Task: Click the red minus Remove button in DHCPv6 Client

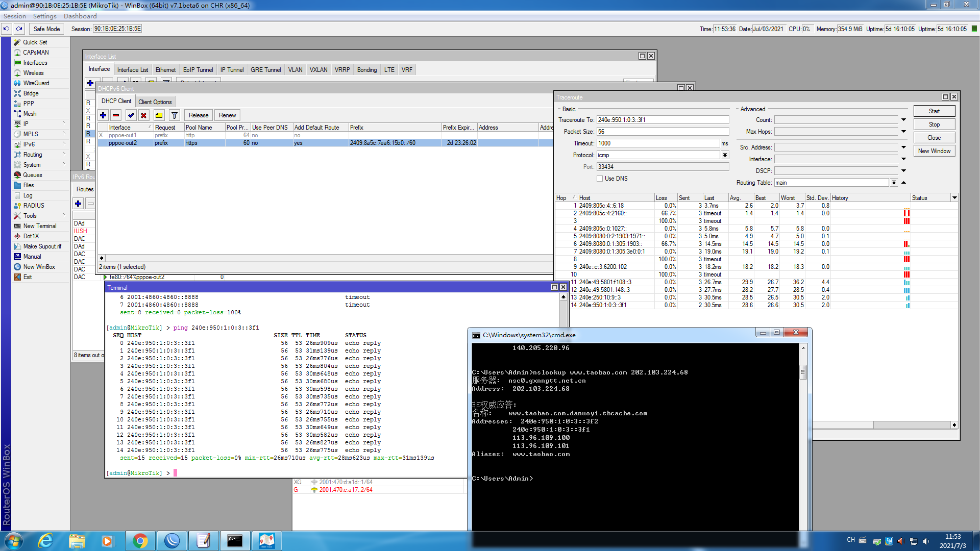Action: 116,115
